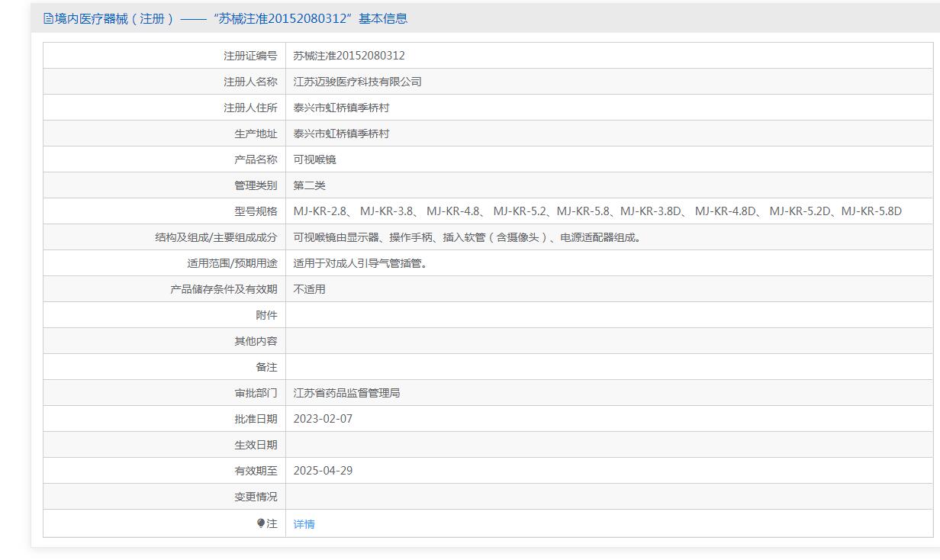Click the 注册人住所 address value

341,108
